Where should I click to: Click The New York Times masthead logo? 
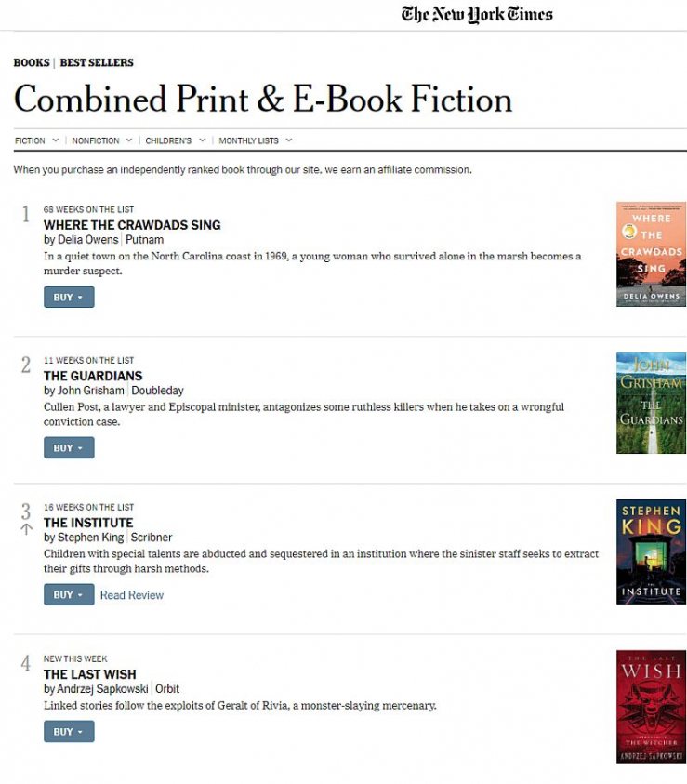point(475,14)
